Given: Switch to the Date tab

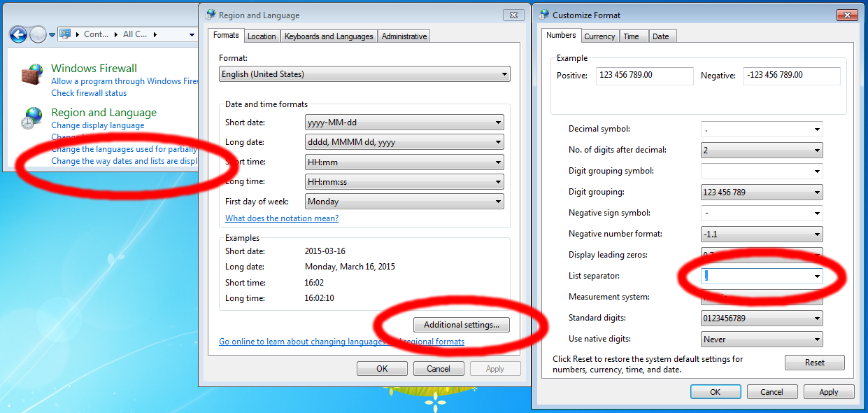Looking at the screenshot, I should click(661, 36).
